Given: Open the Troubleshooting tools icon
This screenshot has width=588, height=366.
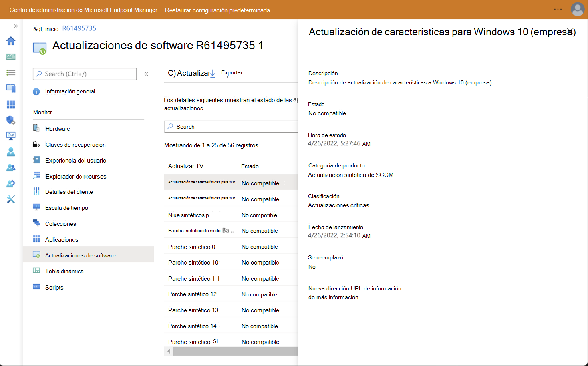Looking at the screenshot, I should pos(11,199).
